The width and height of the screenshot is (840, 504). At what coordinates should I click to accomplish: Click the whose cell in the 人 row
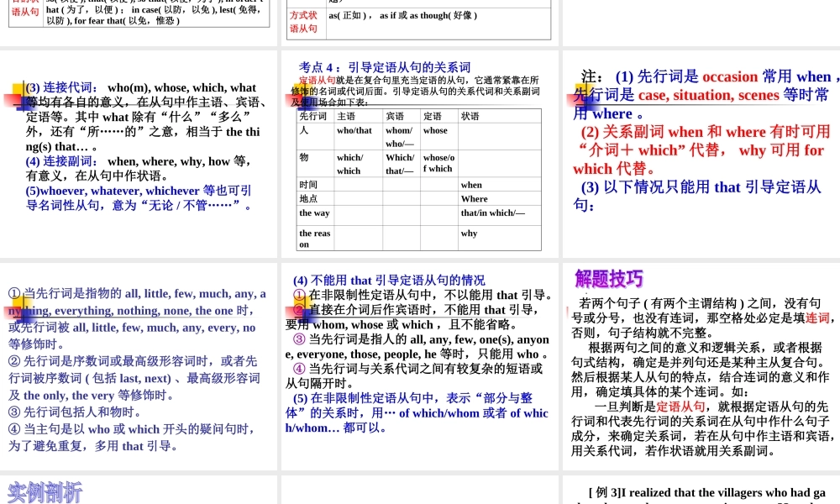pyautogui.click(x=435, y=131)
